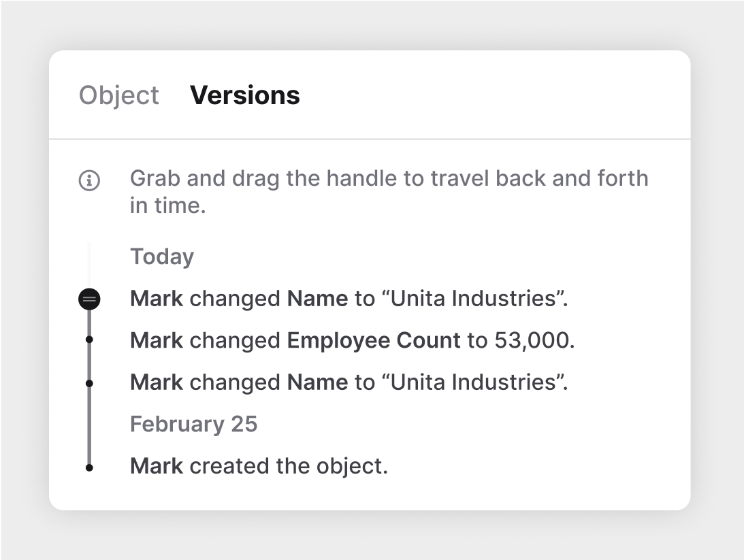Open the 'Mark created the object' version
The image size is (744, 560).
259,466
